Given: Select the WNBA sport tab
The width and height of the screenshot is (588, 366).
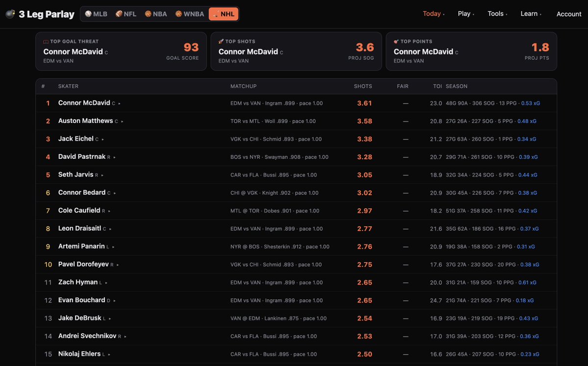Looking at the screenshot, I should click(x=190, y=14).
